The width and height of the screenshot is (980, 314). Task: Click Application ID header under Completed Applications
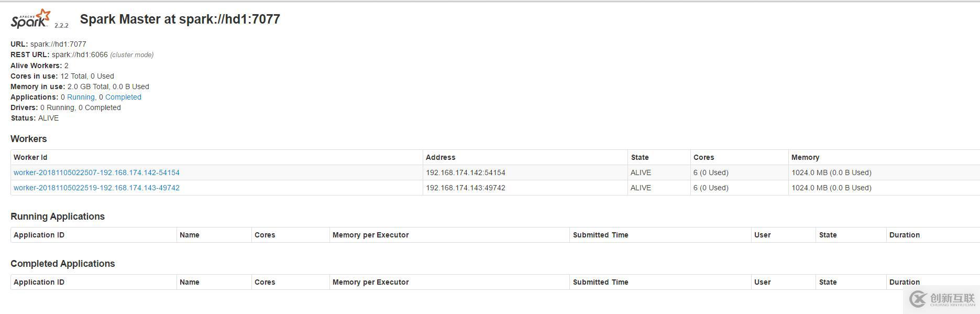point(39,282)
